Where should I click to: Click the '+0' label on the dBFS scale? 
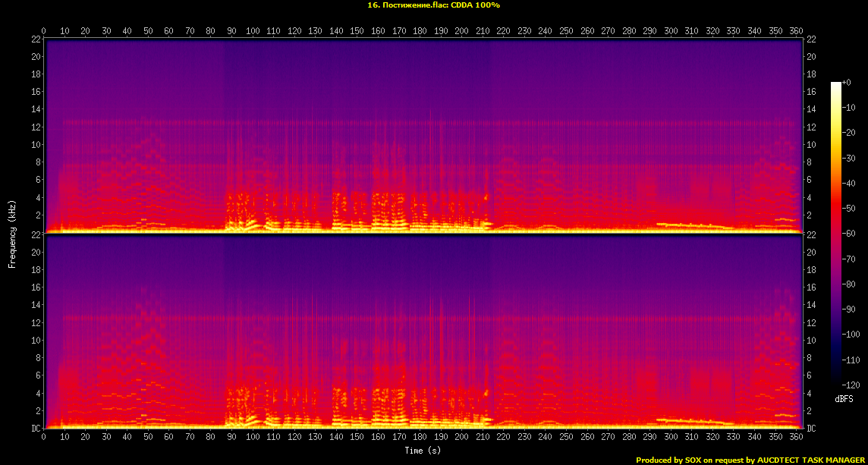[x=848, y=83]
